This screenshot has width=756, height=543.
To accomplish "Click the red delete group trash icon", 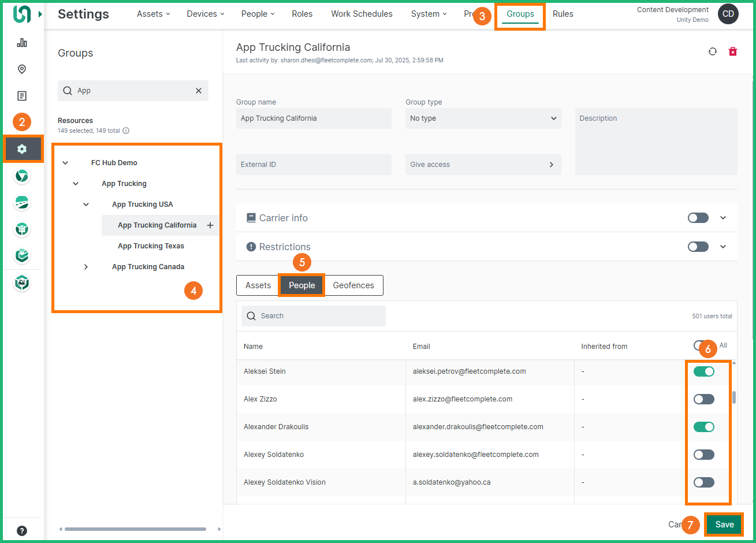I will coord(732,51).
